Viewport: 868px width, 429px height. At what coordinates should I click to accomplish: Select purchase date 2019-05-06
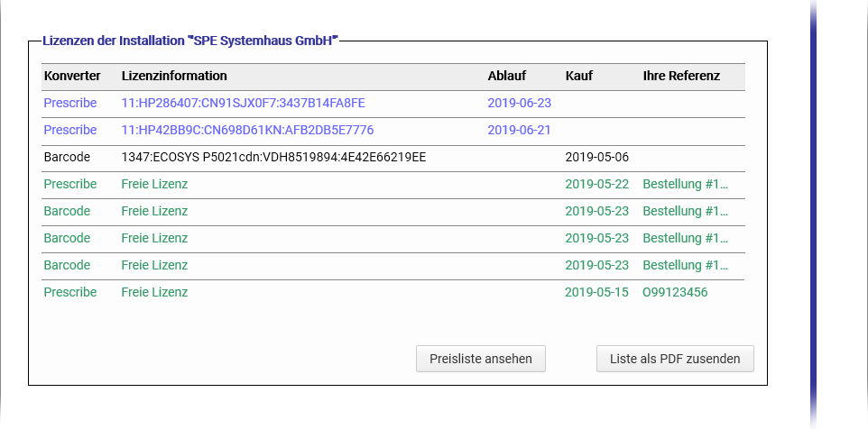tap(596, 157)
